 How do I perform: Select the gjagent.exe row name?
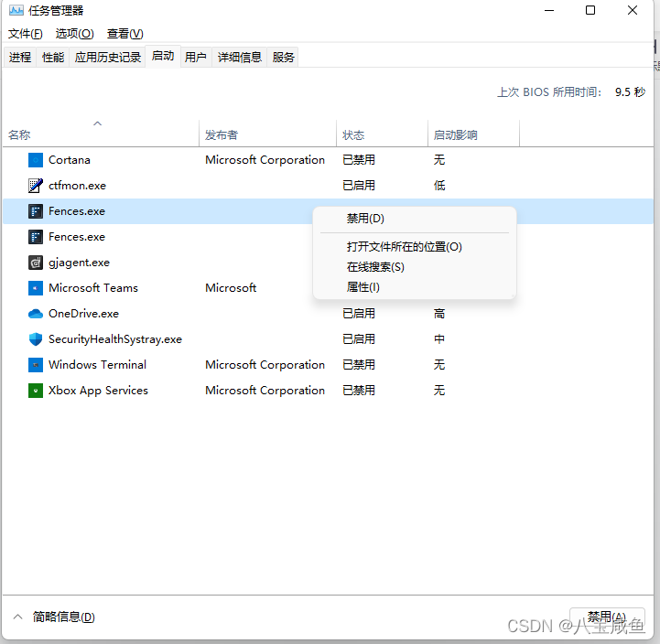click(x=79, y=263)
